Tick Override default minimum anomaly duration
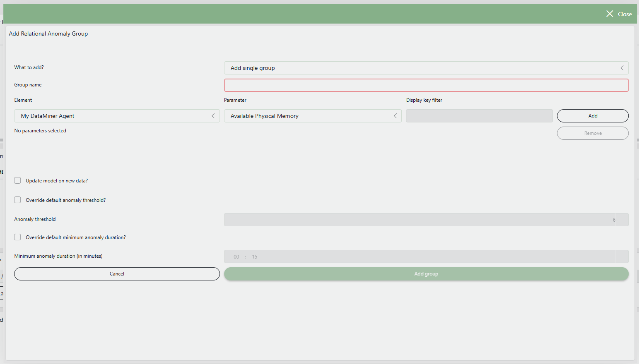 17,237
